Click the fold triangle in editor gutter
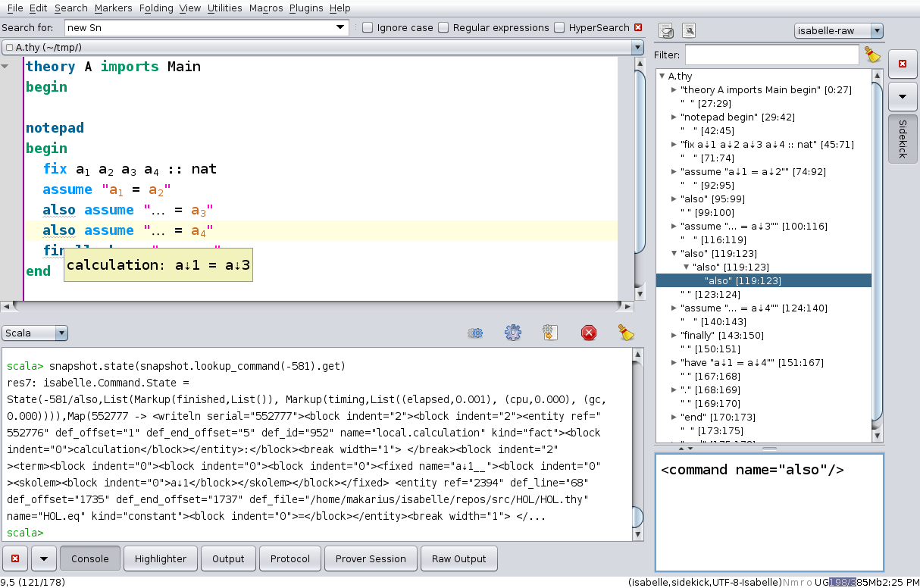 pyautogui.click(x=5, y=67)
